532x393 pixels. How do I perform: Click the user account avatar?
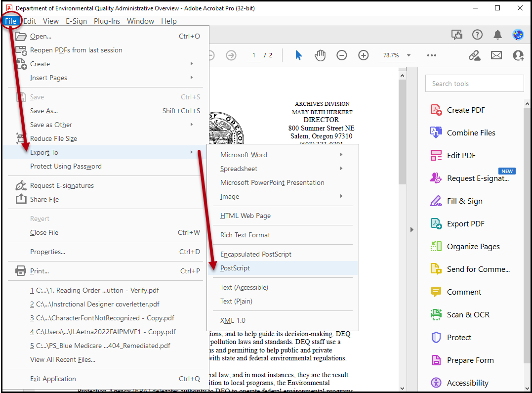(518, 35)
